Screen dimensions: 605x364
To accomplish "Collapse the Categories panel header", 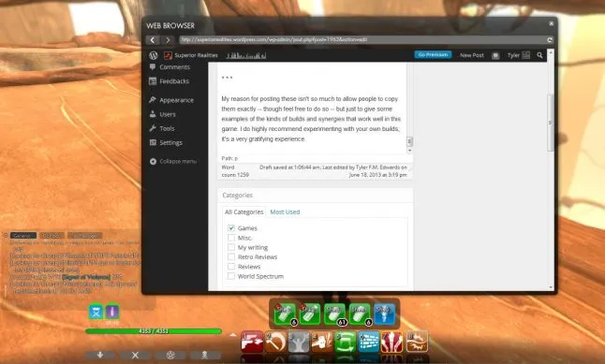I will [316, 196].
